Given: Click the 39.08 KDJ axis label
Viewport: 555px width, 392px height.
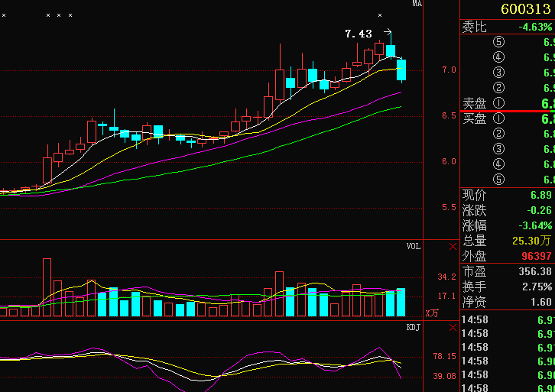Looking at the screenshot, I should point(445,376).
